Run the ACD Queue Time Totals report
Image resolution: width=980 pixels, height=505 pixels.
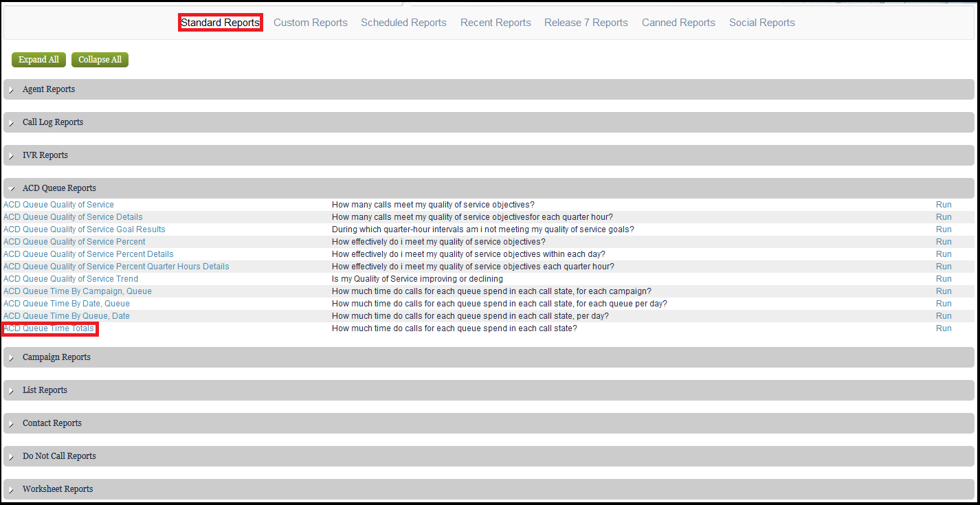tap(944, 328)
